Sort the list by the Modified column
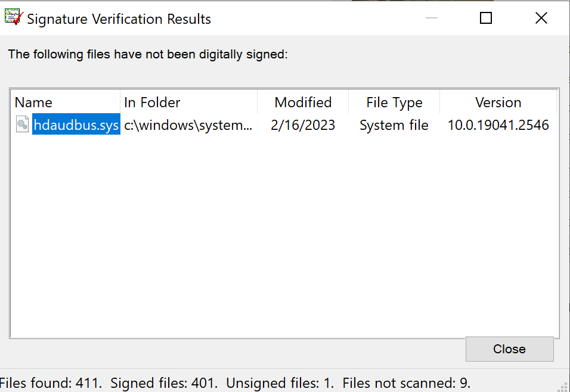 pos(303,102)
